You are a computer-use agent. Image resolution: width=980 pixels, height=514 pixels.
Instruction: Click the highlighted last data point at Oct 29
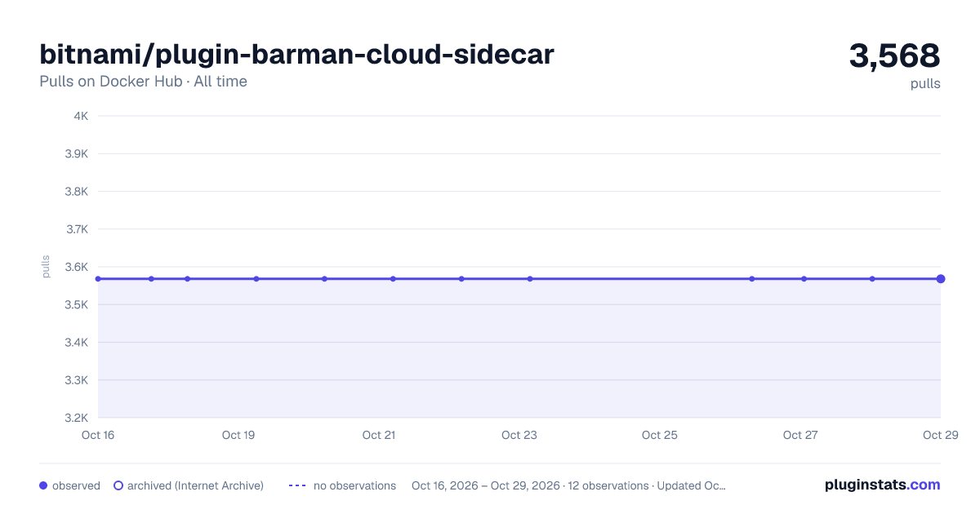[x=941, y=279]
